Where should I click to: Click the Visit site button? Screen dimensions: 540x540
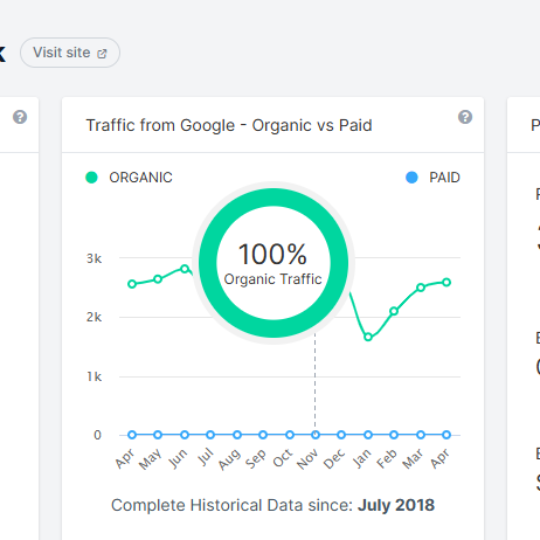click(70, 53)
